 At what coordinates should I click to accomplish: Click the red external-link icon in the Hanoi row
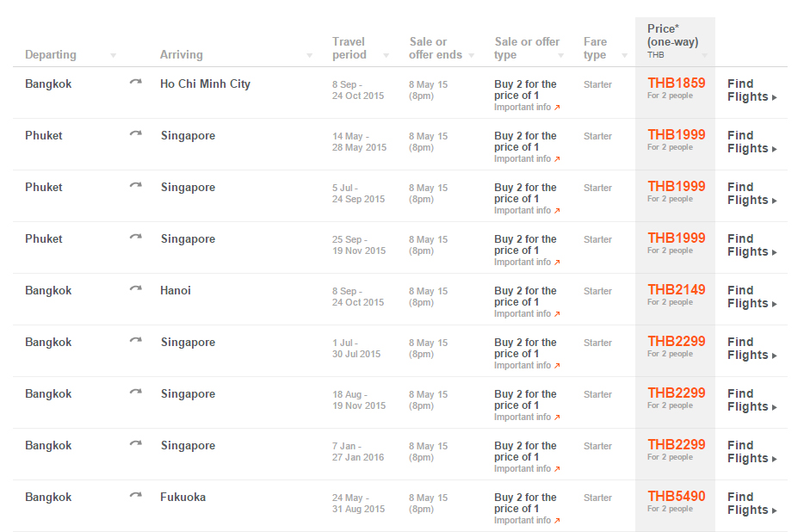(x=557, y=314)
